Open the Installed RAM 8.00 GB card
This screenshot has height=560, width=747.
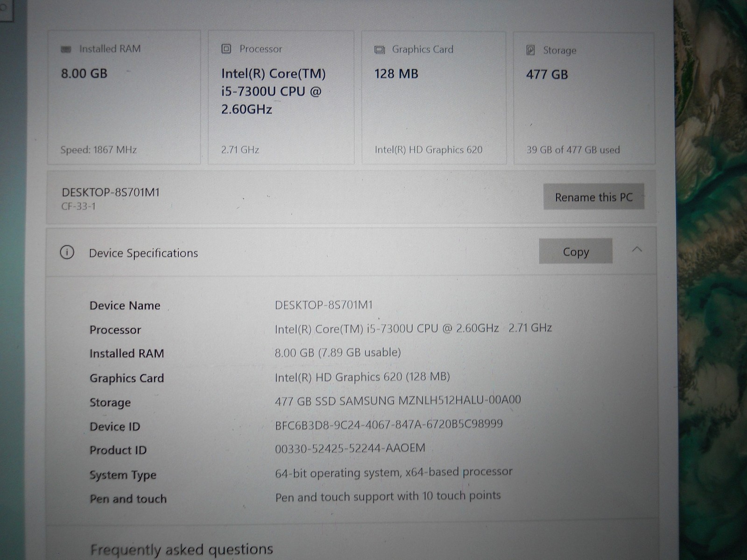(124, 98)
